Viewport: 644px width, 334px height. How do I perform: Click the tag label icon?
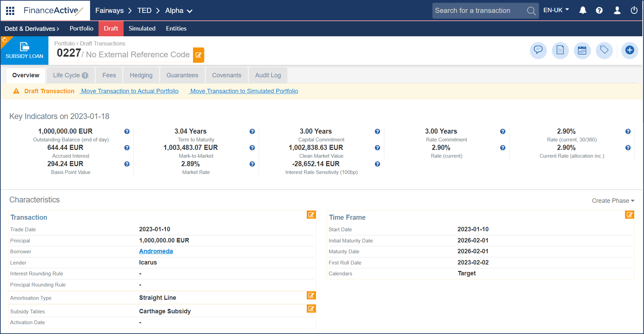pos(604,51)
